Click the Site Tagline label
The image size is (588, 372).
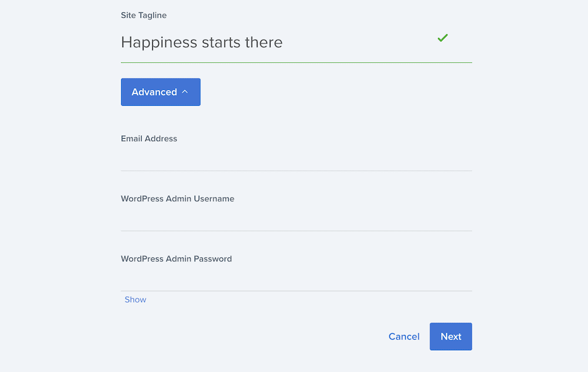coord(143,15)
